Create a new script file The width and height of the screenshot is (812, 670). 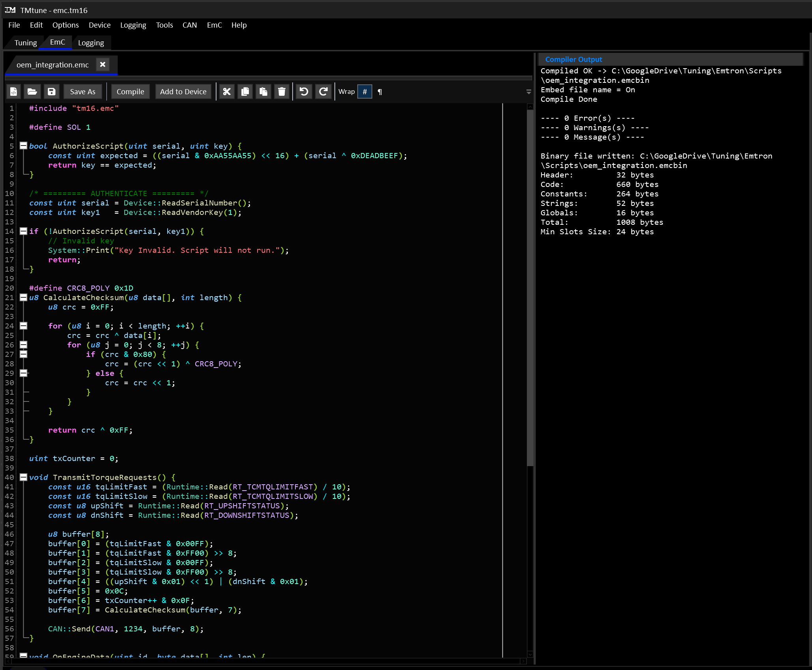[x=14, y=91]
